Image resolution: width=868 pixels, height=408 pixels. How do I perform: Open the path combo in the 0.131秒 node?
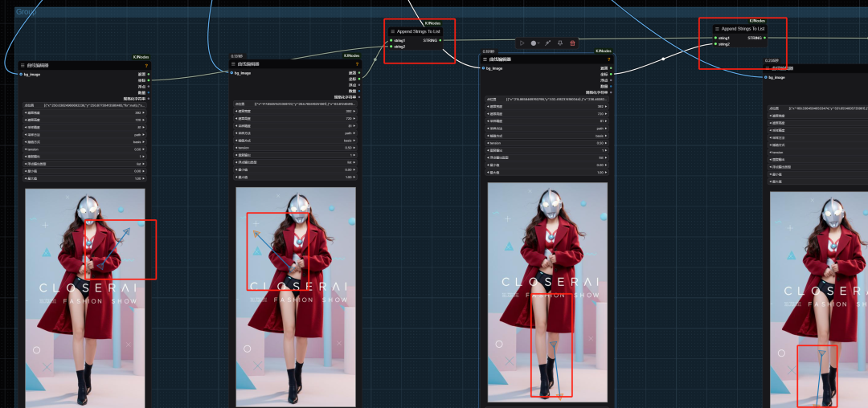[x=295, y=133]
